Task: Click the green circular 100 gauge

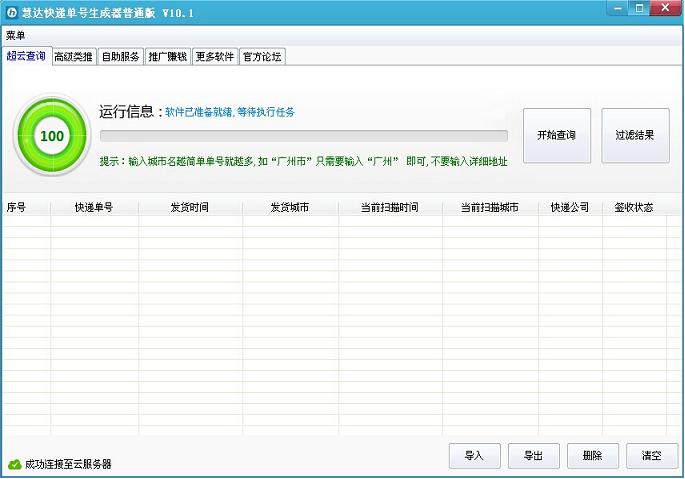Action: click(52, 135)
